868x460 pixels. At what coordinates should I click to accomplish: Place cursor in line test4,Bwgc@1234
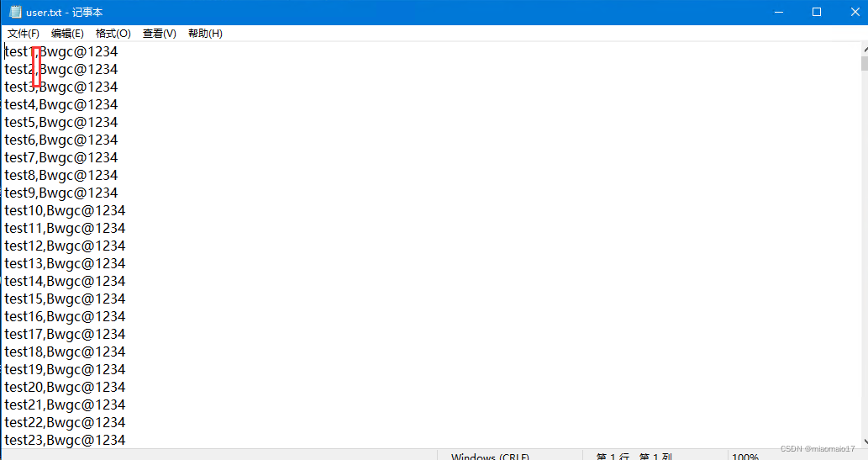pyautogui.click(x=60, y=105)
